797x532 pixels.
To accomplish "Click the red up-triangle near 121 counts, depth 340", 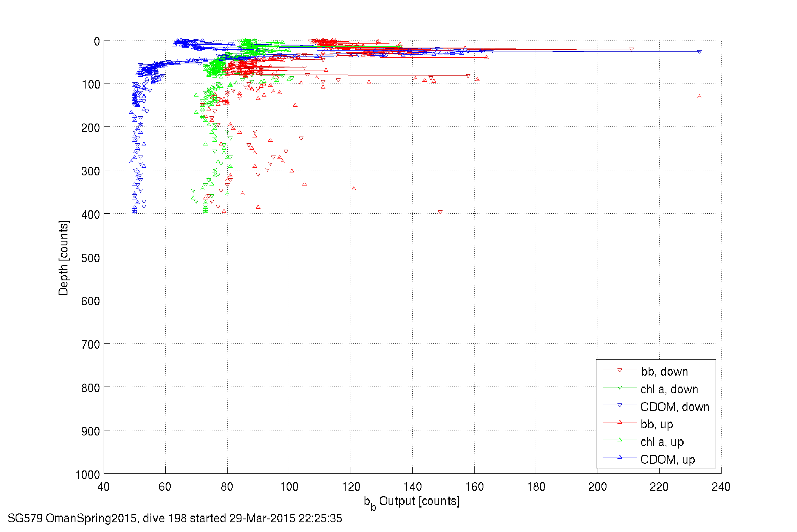I will coord(354,188).
